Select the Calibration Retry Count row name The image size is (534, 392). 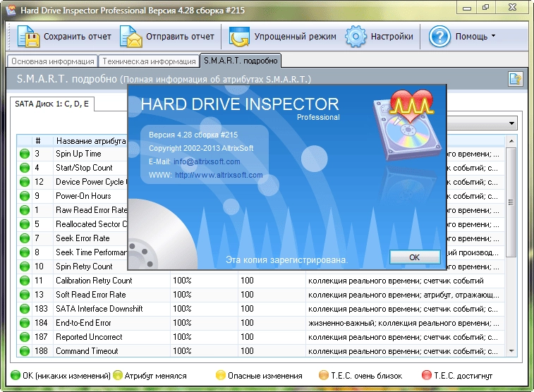94,281
